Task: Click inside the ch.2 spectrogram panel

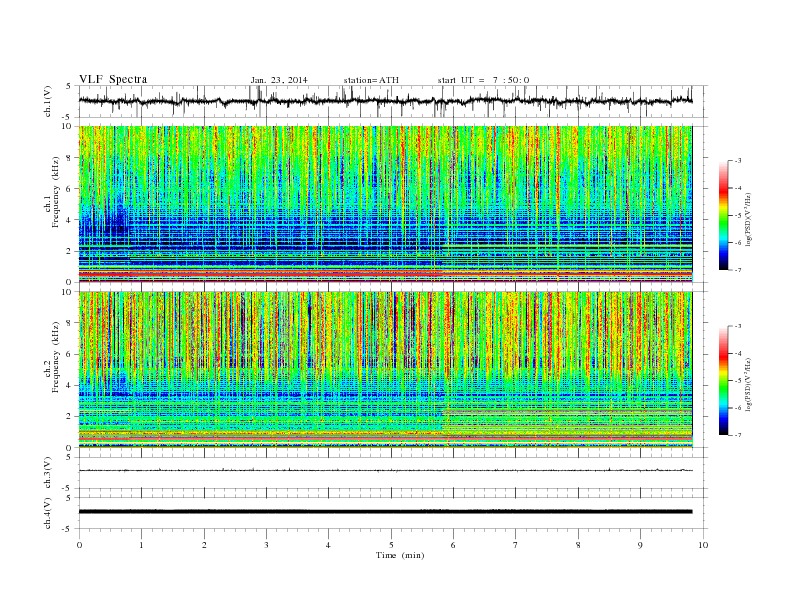Action: click(x=385, y=369)
